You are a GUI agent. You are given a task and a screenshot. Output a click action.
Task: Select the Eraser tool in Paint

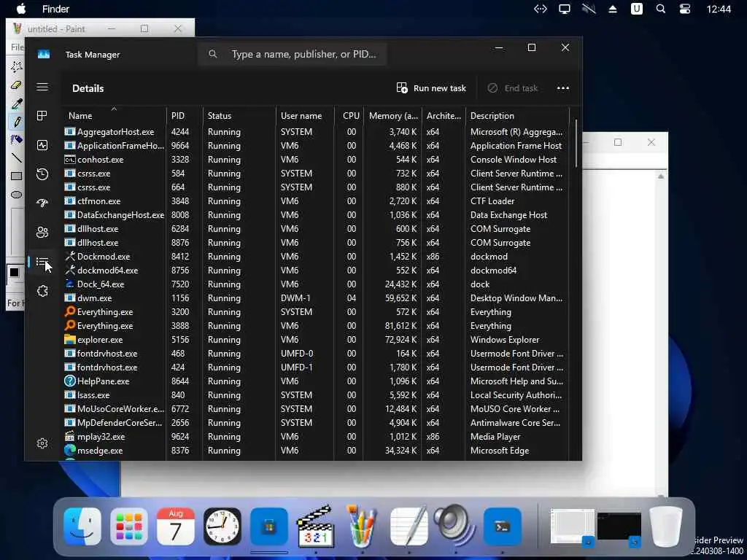16,85
